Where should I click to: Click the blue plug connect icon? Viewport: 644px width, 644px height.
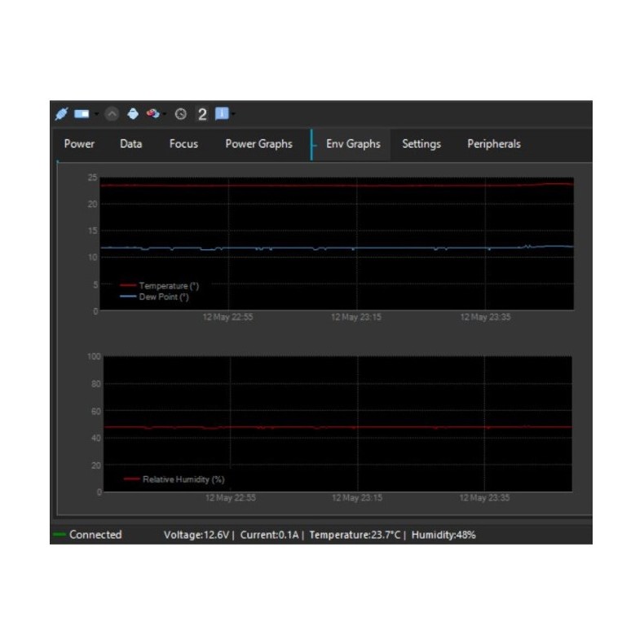point(60,114)
